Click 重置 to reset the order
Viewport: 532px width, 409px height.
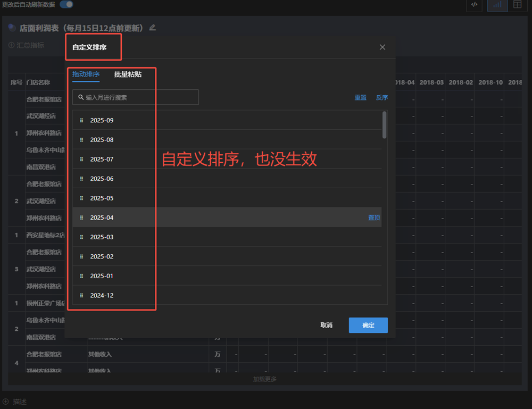click(361, 98)
